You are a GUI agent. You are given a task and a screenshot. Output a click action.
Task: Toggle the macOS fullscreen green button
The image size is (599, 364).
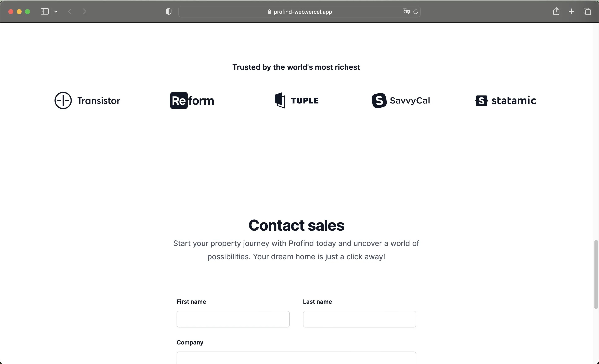click(27, 11)
